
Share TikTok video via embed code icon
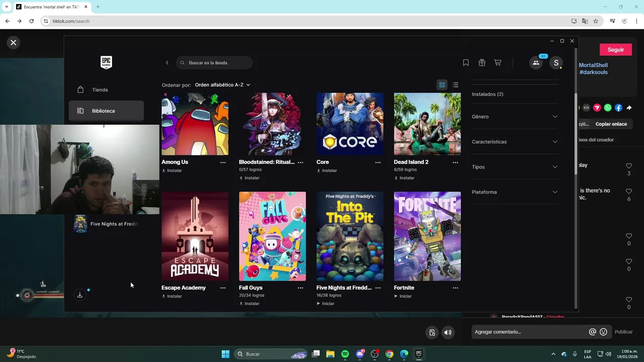586,108
